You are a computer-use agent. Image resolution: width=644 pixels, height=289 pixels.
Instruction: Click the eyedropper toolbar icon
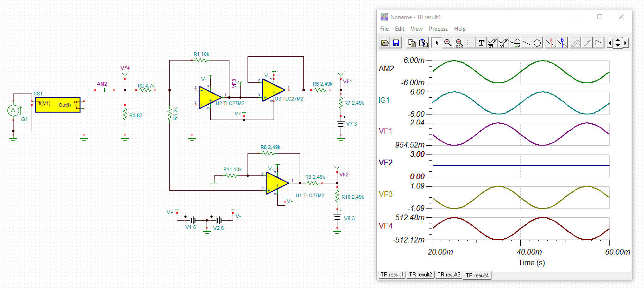click(587, 43)
